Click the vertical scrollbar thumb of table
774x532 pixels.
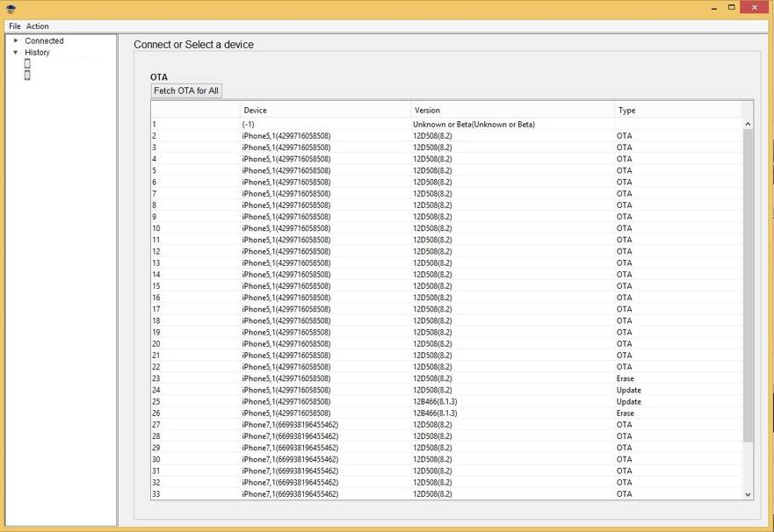(x=748, y=286)
